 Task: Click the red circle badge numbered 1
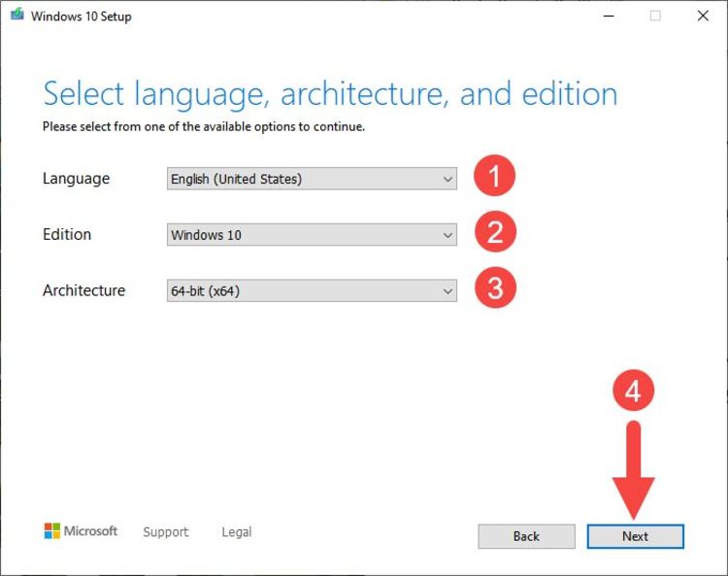pyautogui.click(x=494, y=177)
